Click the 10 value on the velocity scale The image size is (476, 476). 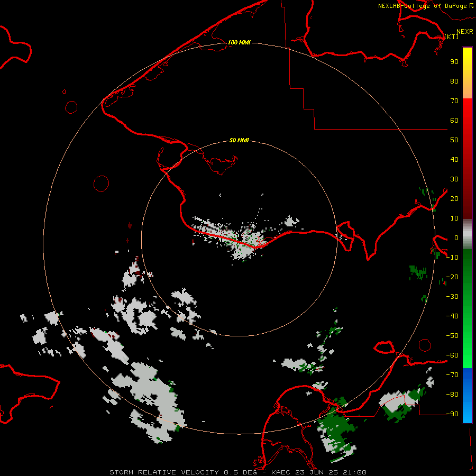click(454, 218)
